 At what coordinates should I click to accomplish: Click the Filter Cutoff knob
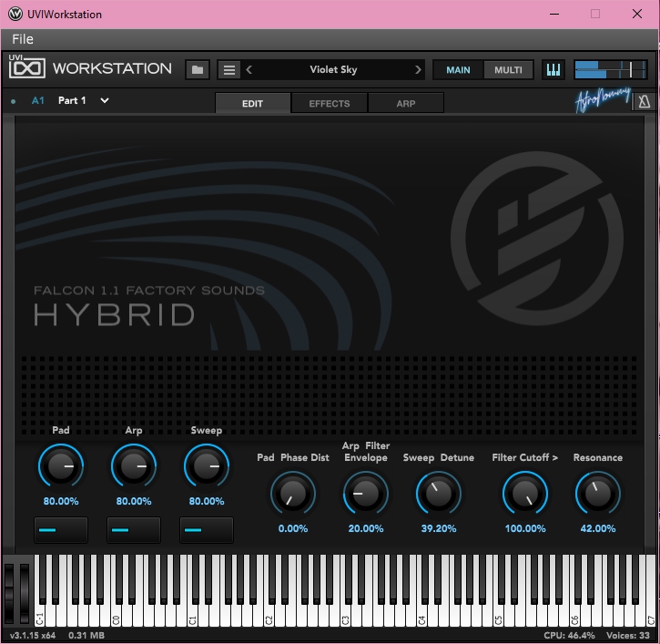click(x=525, y=494)
